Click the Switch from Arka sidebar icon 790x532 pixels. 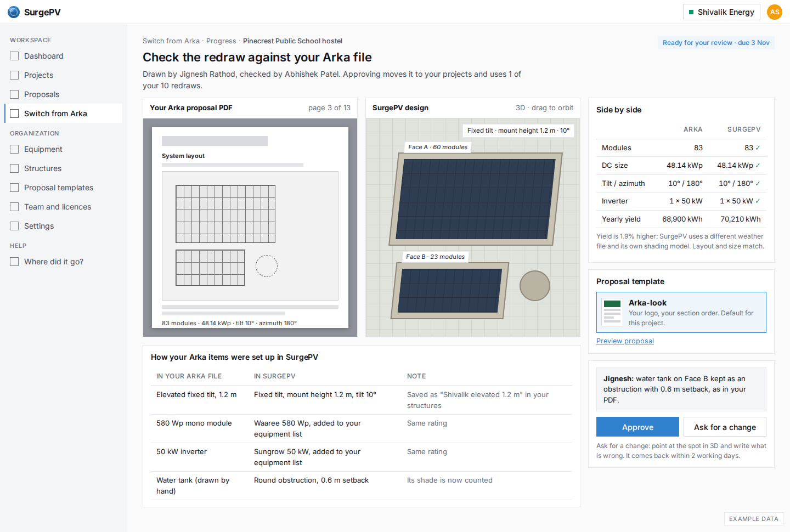pyautogui.click(x=14, y=114)
